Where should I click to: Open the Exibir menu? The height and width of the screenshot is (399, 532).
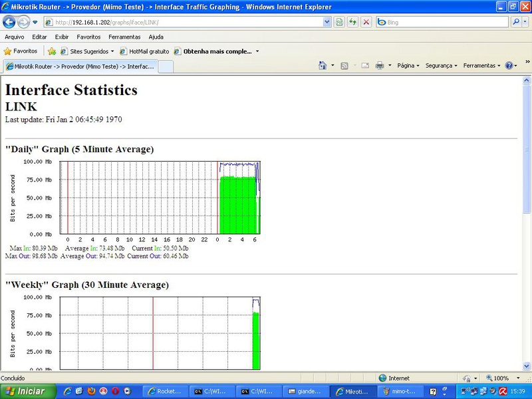62,37
